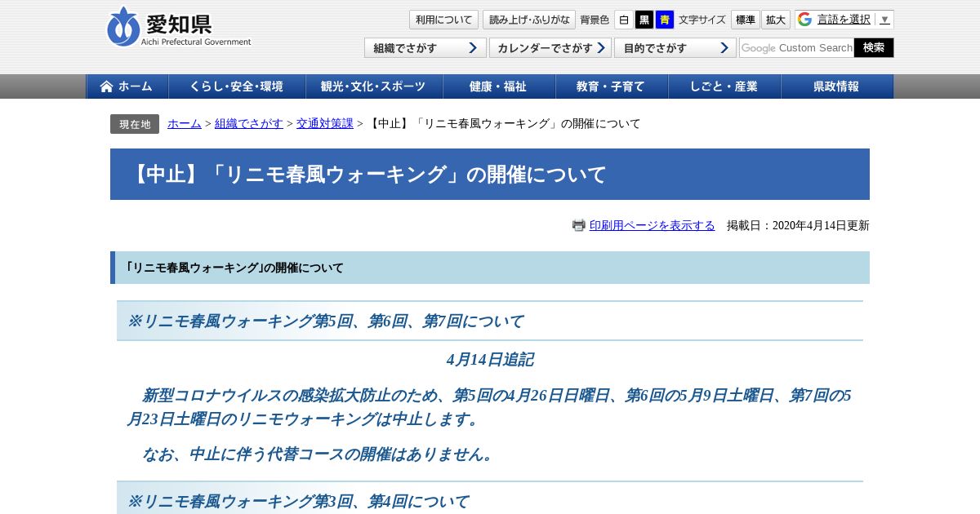The height and width of the screenshot is (514, 980).
Task: Expand カレンダーでさがす menu
Action: 550,48
